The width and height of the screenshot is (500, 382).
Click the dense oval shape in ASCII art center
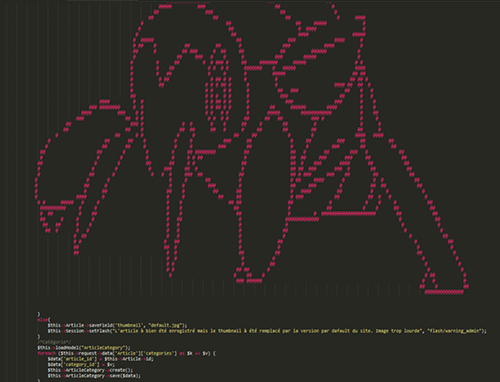tap(218, 89)
